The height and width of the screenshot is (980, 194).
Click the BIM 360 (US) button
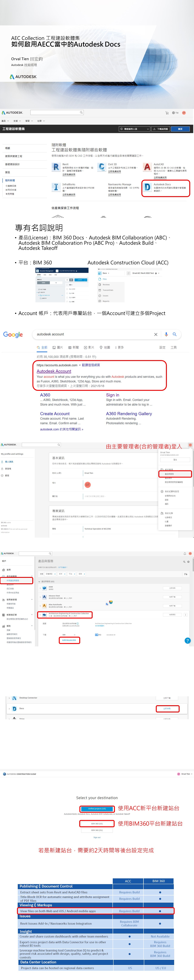[97, 824]
